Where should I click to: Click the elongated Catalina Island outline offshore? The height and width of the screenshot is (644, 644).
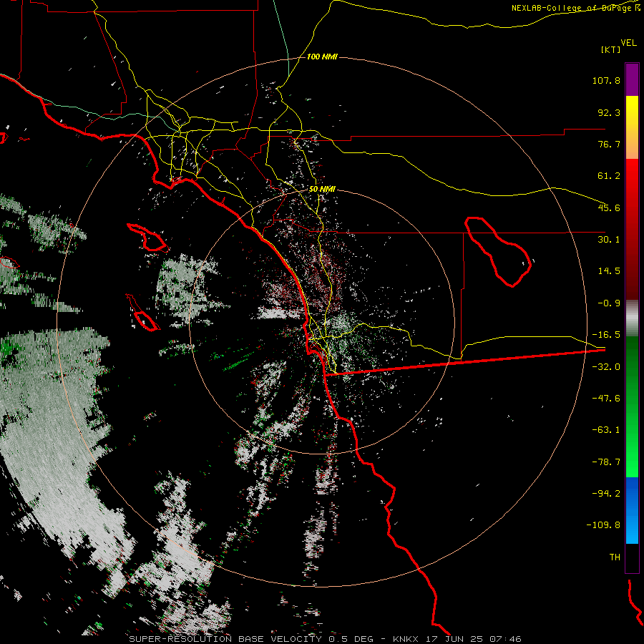pyautogui.click(x=148, y=238)
